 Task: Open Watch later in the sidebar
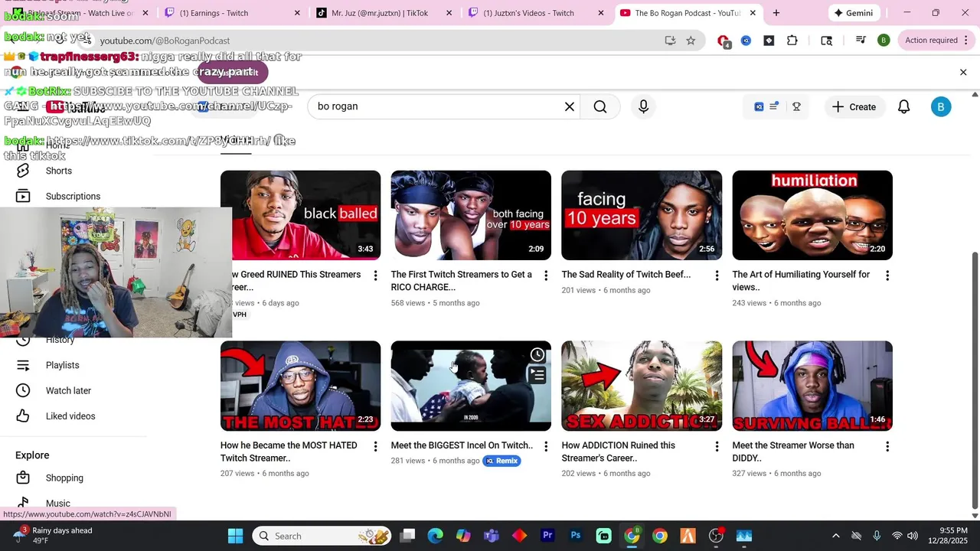pos(68,390)
